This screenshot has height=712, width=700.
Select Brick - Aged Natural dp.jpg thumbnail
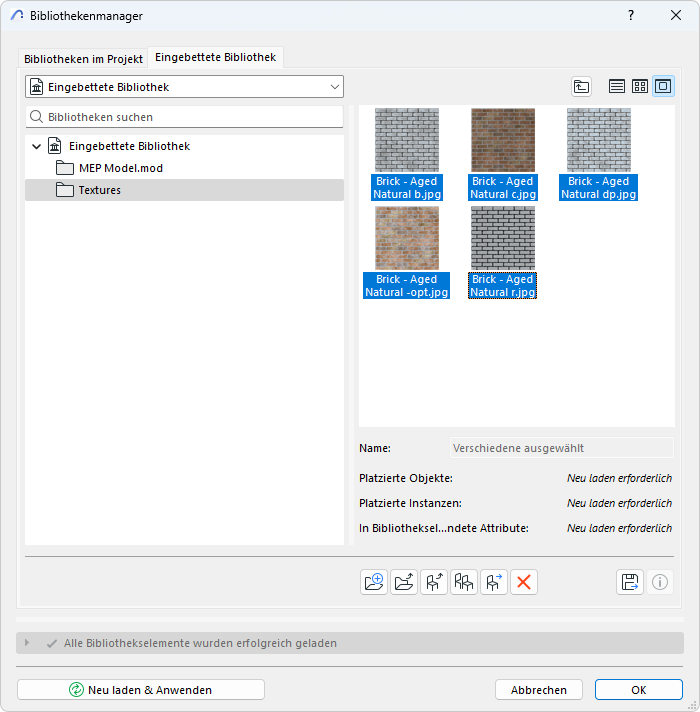point(599,140)
